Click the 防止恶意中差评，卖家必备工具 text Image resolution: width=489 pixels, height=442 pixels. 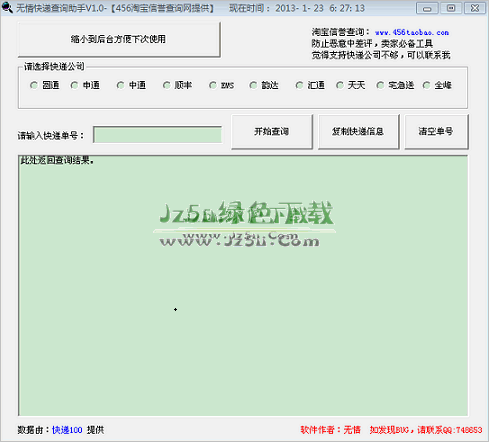click(372, 44)
